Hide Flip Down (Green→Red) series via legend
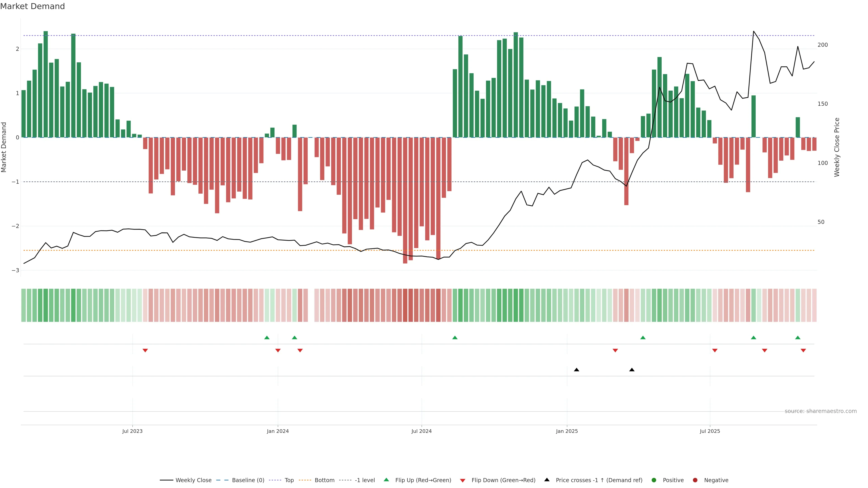 point(503,480)
